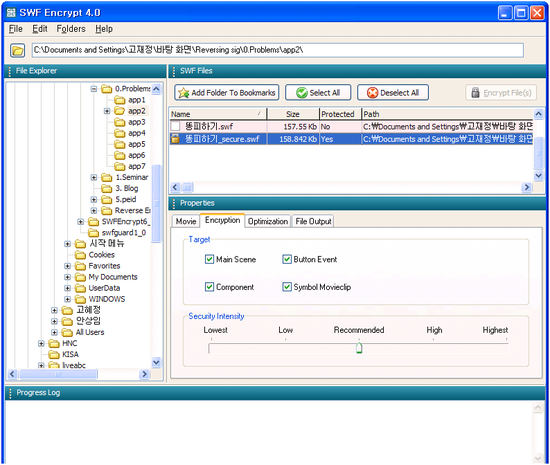Click the star icon on Add Folder To Bookmarks
550x465 pixels.
(183, 93)
